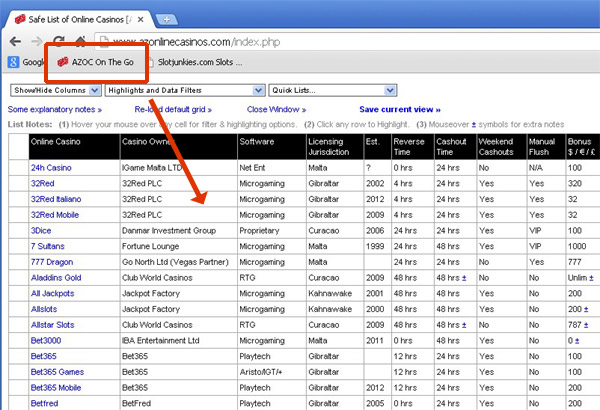Click the IGame Malta LTD owner cell
The height and width of the screenshot is (410, 600).
(179, 168)
